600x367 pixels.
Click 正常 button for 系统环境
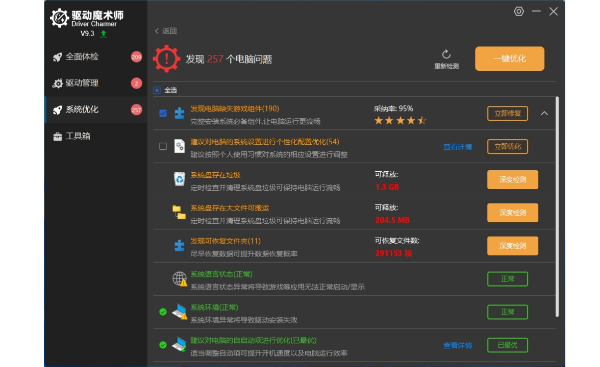507,312
